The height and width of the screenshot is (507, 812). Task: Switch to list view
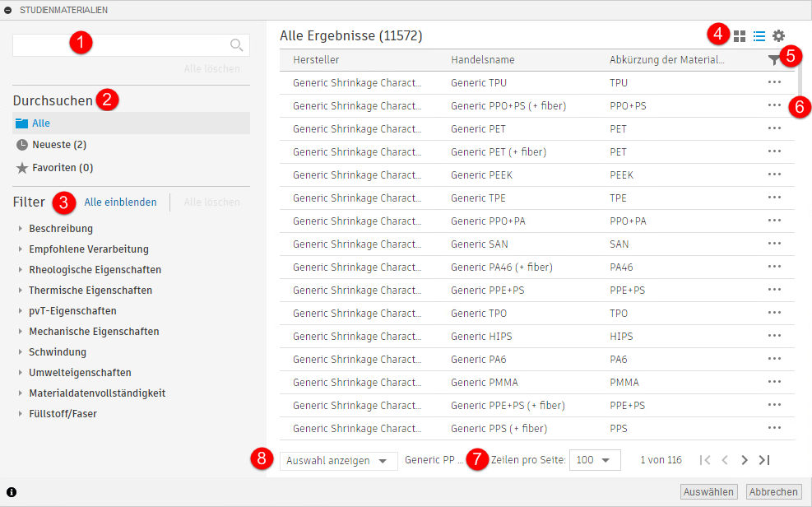(759, 36)
